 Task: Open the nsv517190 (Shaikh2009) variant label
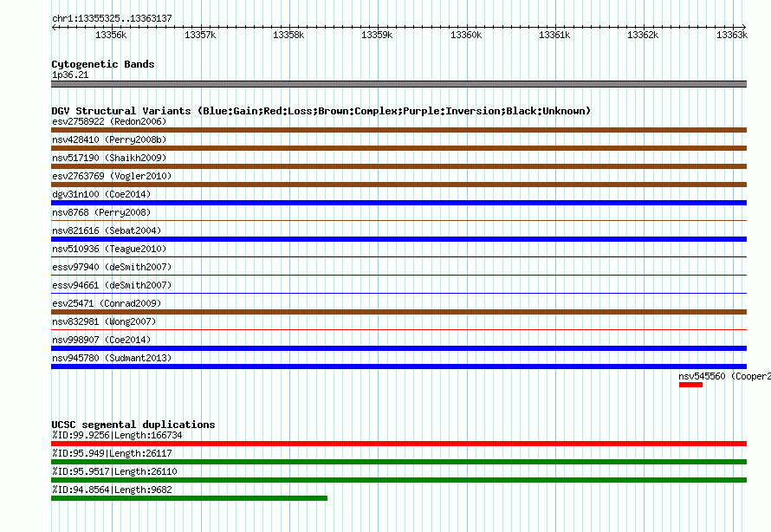click(x=109, y=158)
